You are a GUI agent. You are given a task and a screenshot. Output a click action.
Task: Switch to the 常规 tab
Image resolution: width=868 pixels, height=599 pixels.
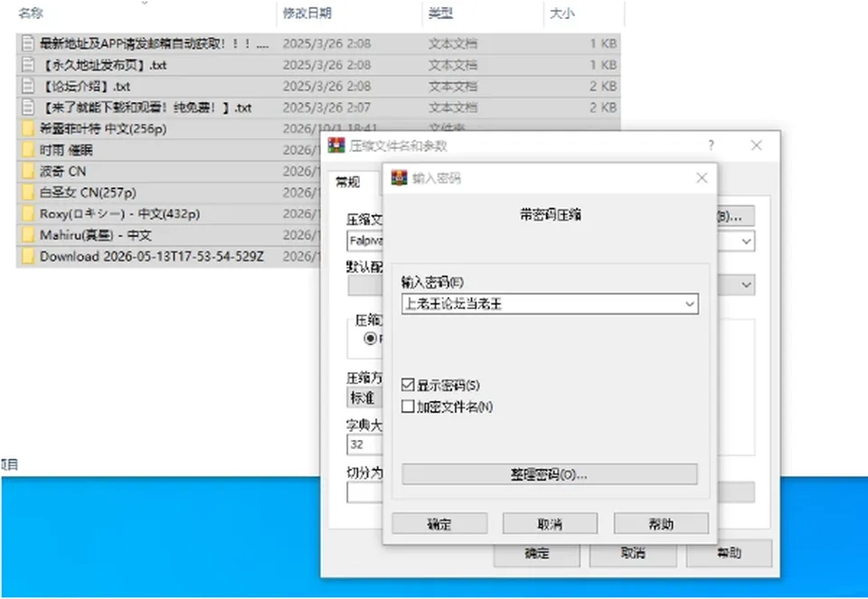(348, 182)
